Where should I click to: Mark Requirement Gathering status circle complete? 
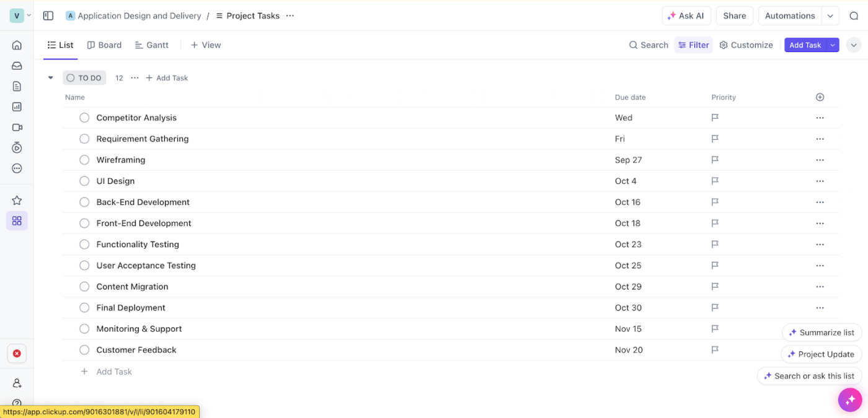(84, 139)
